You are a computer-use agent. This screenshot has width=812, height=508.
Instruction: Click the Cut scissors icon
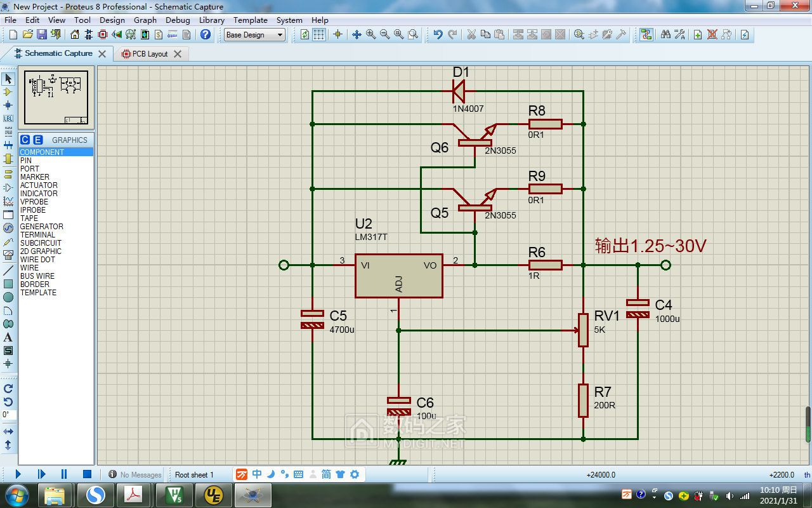[x=471, y=35]
